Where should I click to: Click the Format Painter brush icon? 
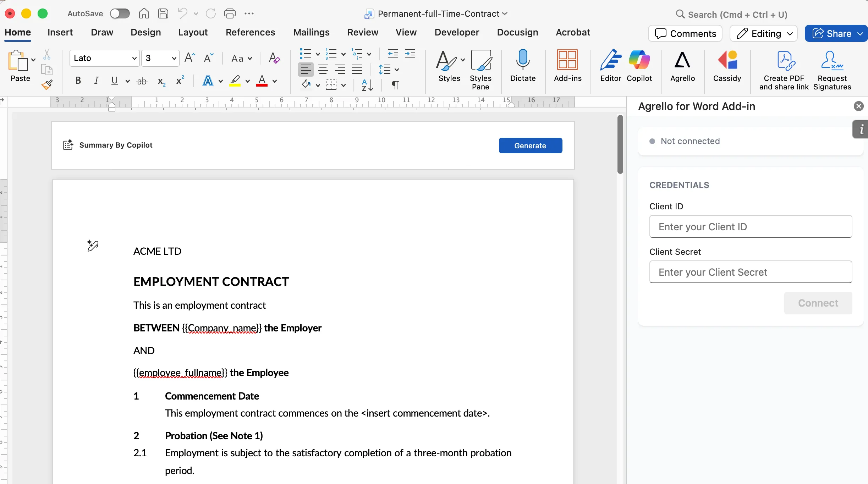[x=47, y=85]
